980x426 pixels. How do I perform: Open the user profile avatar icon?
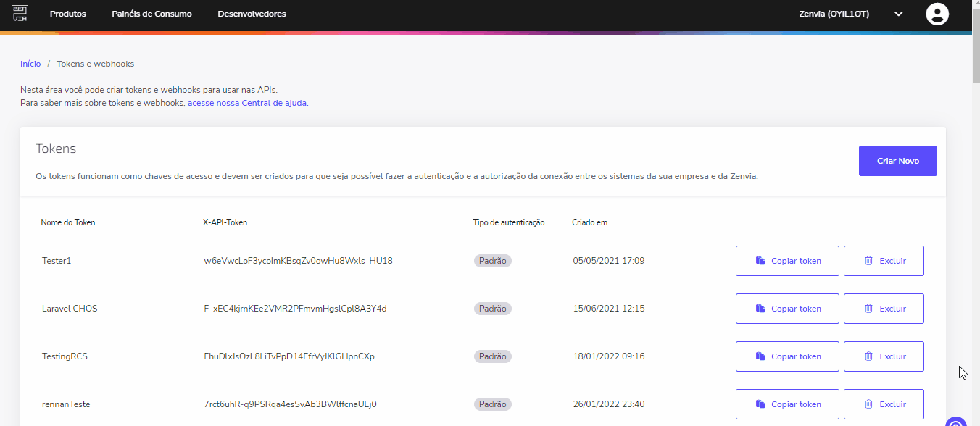[x=937, y=14]
